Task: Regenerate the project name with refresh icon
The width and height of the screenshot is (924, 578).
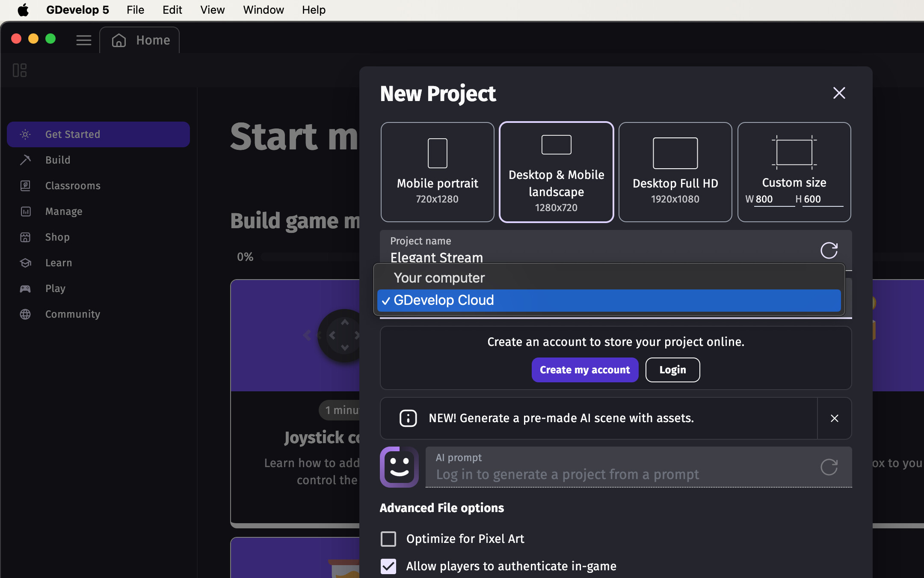Action: coord(829,250)
